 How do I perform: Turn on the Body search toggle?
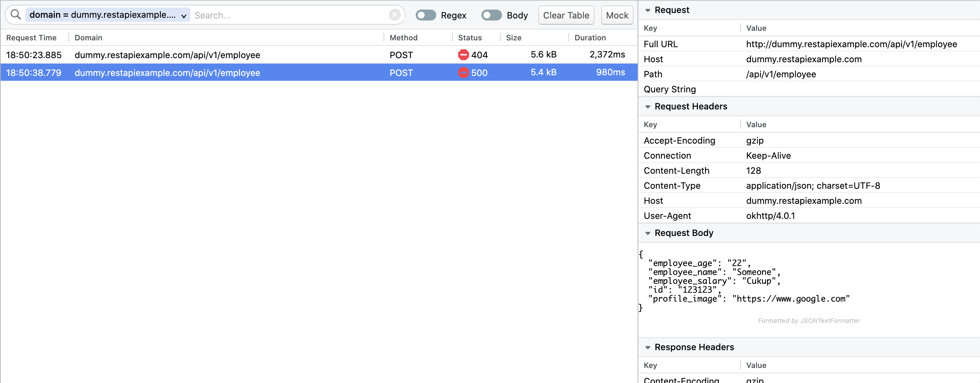point(491,15)
